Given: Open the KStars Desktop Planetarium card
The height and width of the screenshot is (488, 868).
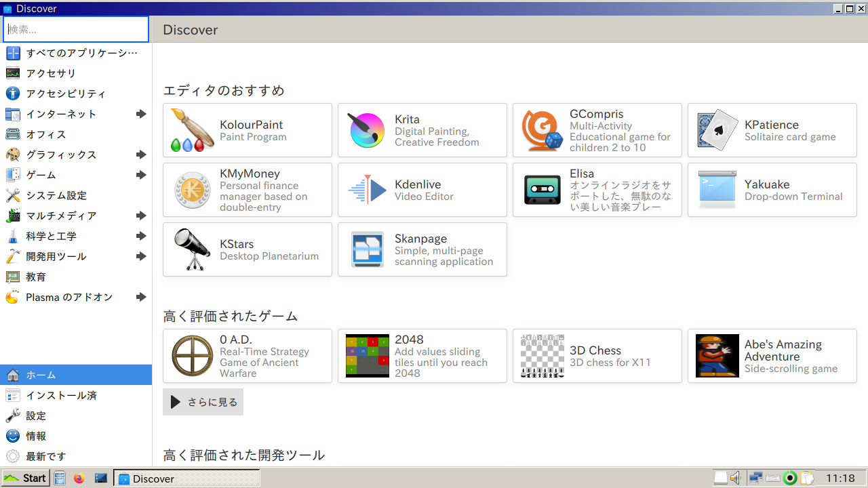Looking at the screenshot, I should (x=248, y=249).
